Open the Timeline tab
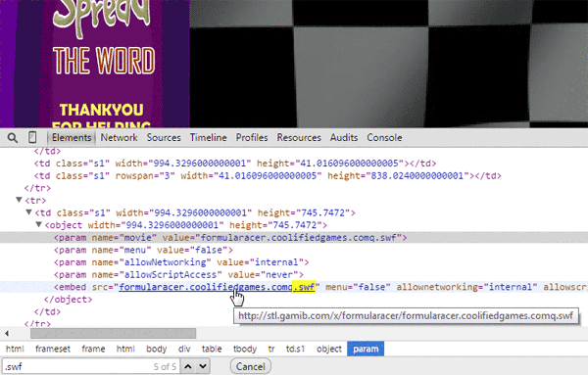Viewport: 588px width, 375px height. [208, 137]
